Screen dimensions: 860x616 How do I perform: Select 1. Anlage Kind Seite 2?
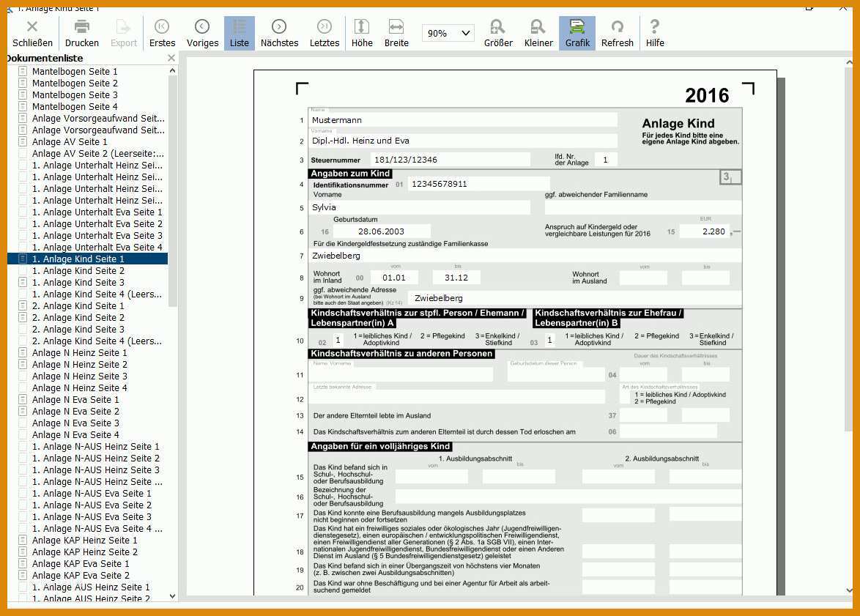click(x=78, y=271)
